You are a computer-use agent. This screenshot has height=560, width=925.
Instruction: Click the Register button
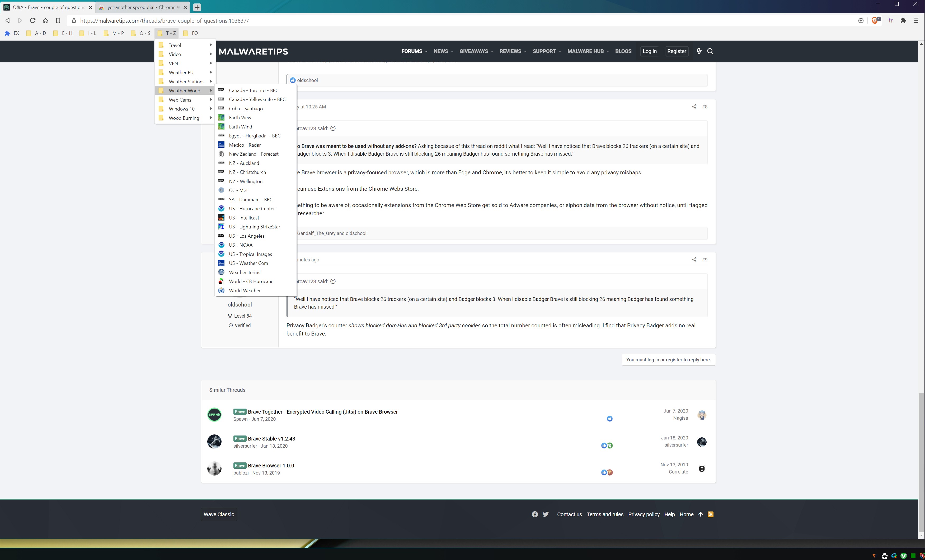676,51
